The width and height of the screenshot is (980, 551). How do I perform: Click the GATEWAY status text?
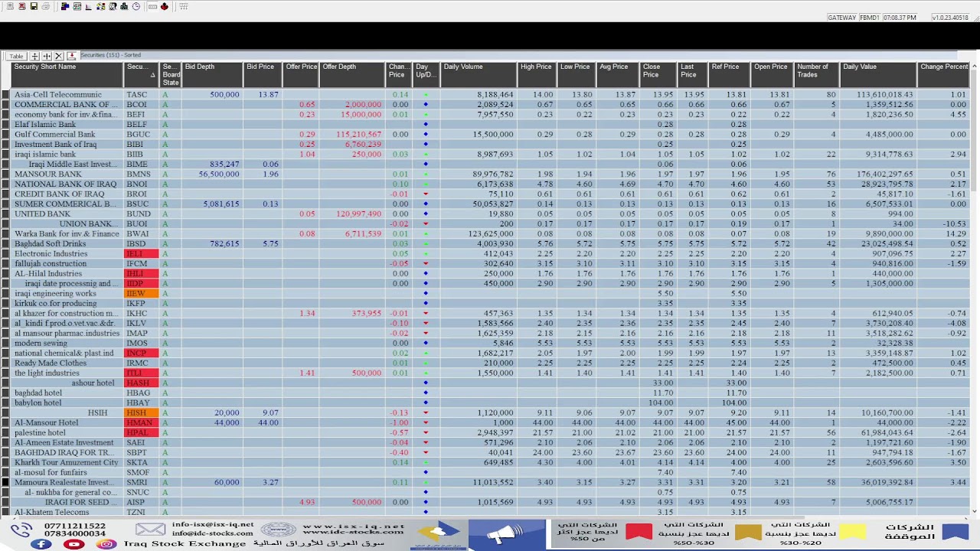click(842, 18)
